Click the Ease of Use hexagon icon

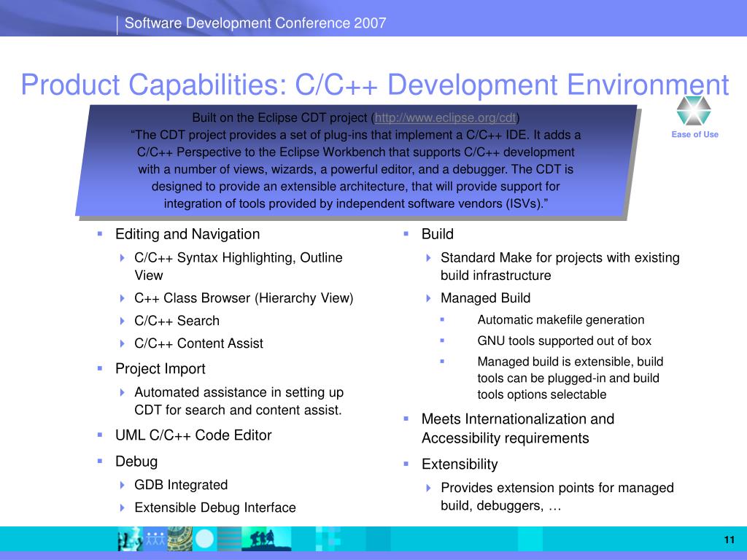tap(694, 111)
